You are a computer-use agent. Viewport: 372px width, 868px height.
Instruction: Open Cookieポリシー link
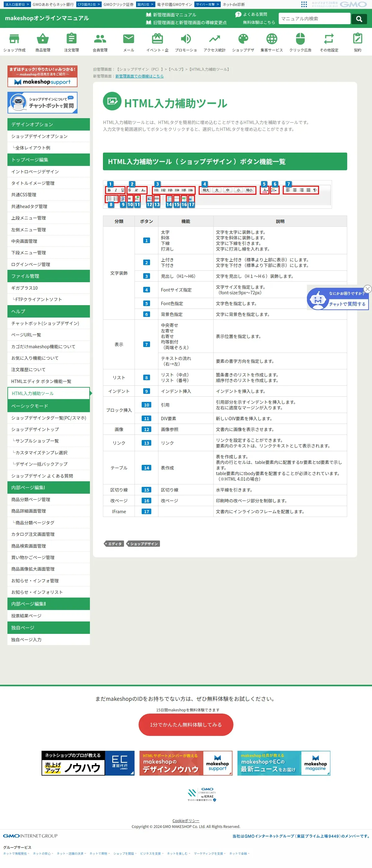pos(186,821)
